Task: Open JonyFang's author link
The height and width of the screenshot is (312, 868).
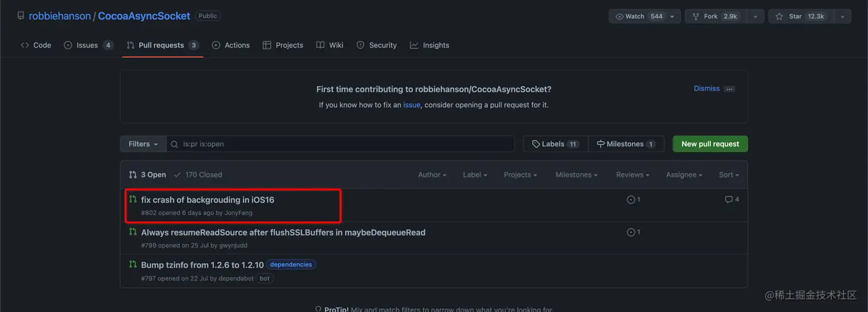Action: [x=238, y=213]
